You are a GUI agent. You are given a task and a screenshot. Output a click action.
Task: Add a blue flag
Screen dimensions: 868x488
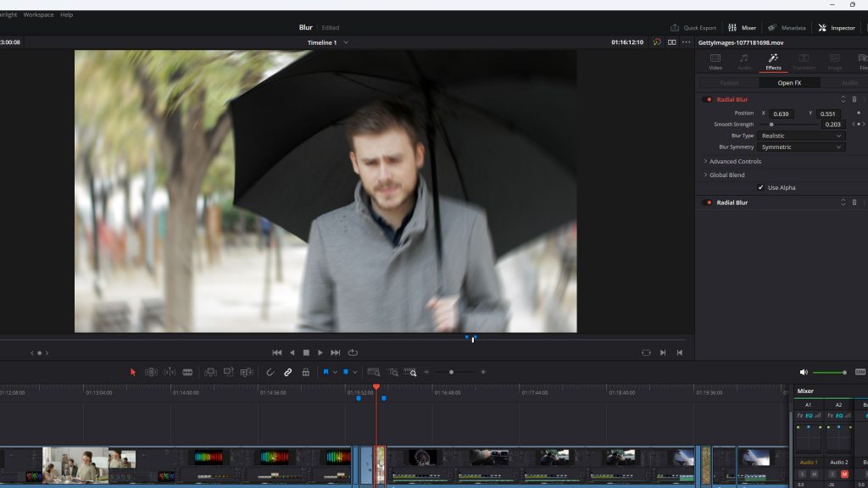click(x=325, y=373)
